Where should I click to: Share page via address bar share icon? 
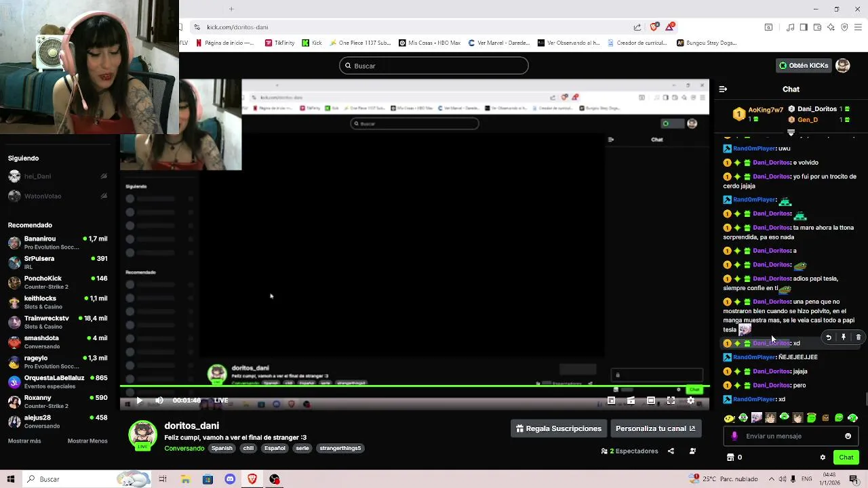pos(637,27)
